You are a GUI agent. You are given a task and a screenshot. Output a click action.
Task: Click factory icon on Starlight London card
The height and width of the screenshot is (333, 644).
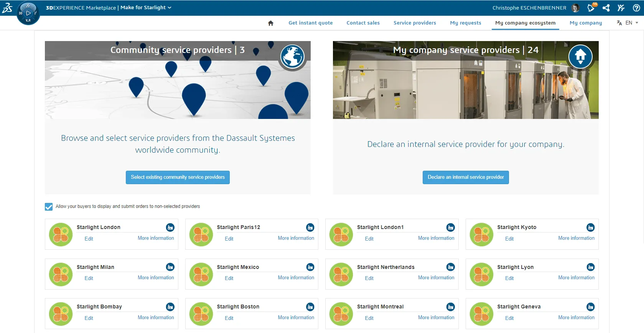(x=170, y=227)
